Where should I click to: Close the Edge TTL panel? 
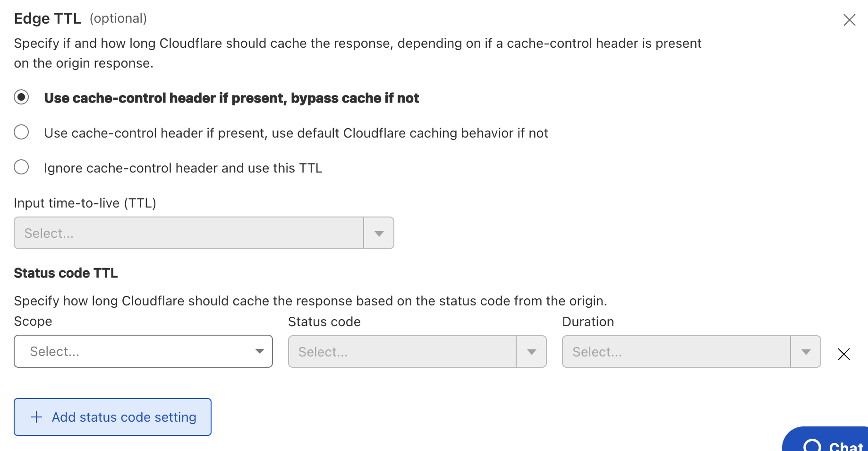click(849, 20)
